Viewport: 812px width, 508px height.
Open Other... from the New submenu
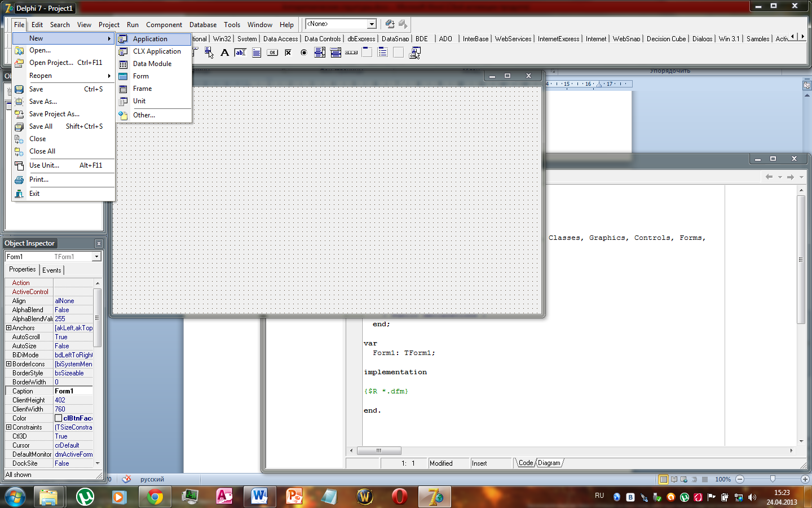tap(154, 115)
